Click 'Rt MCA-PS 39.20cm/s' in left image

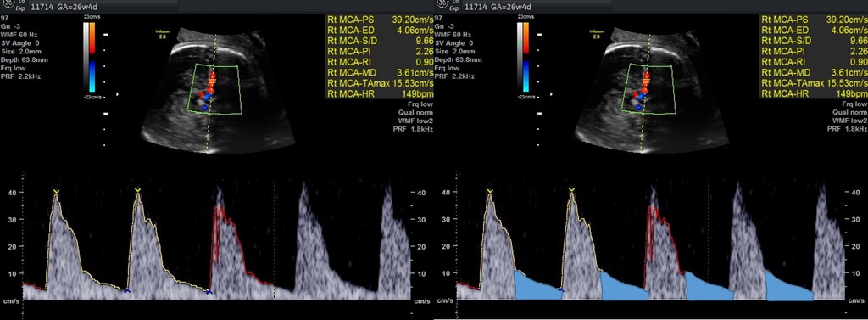(381, 20)
